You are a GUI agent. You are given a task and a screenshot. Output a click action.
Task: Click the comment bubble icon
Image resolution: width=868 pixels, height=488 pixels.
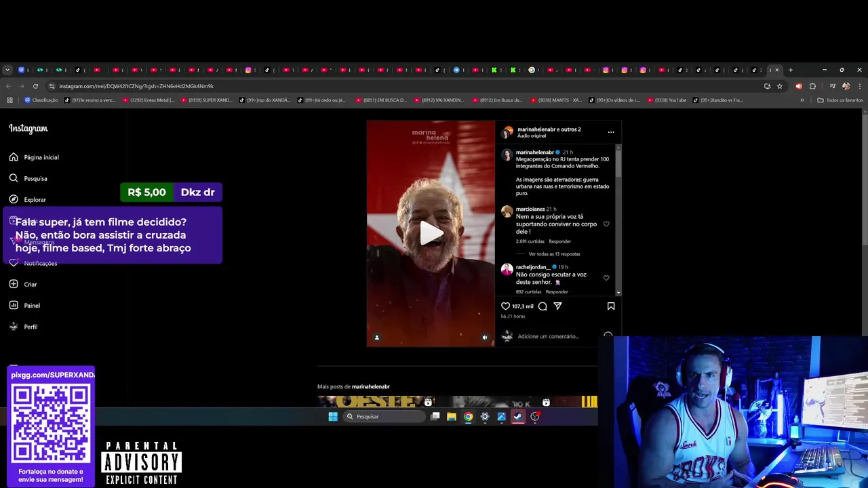pos(542,306)
